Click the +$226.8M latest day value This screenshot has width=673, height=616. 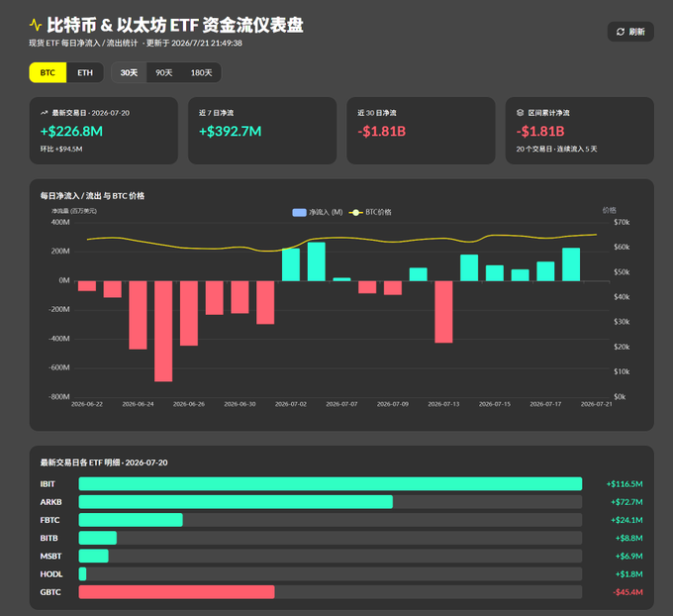pyautogui.click(x=71, y=131)
